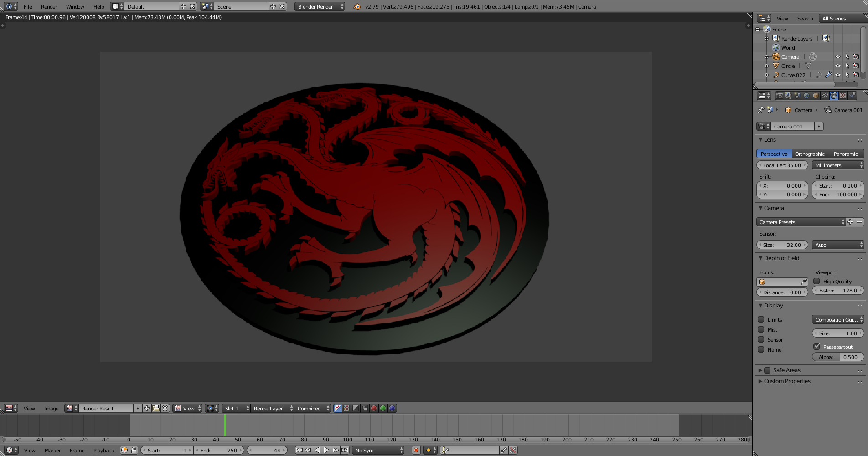The height and width of the screenshot is (456, 868).
Task: Enable the Sensor display checkbox
Action: [x=761, y=339]
